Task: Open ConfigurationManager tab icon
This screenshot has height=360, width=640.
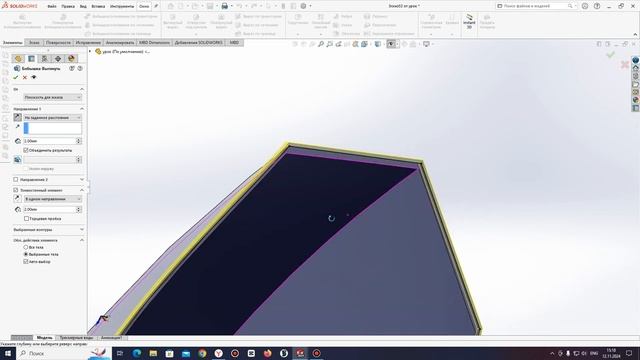Action: pyautogui.click(x=44, y=59)
